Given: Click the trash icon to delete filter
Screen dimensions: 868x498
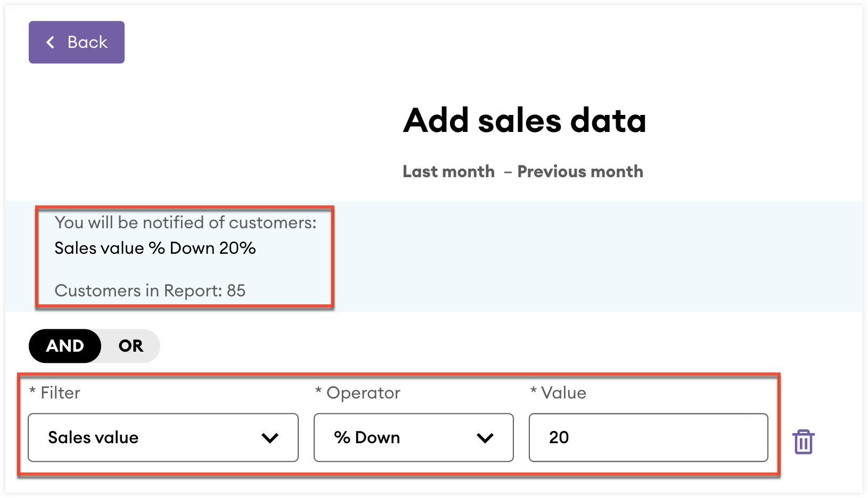Looking at the screenshot, I should (803, 442).
